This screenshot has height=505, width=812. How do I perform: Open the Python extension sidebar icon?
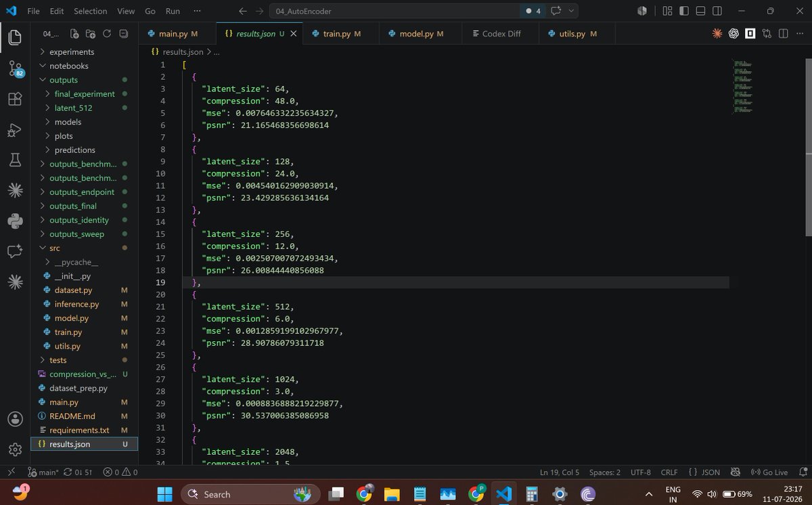[15, 221]
